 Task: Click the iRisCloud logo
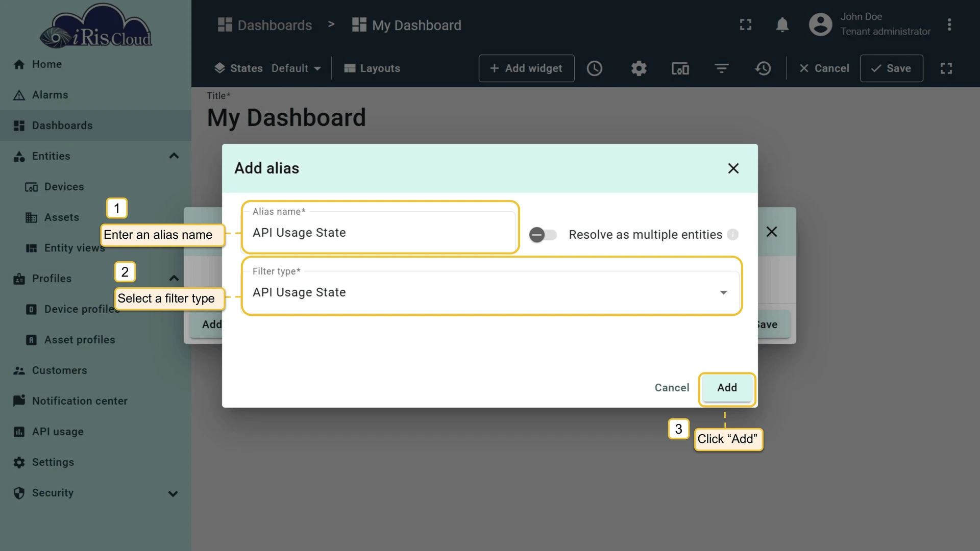[x=96, y=27]
